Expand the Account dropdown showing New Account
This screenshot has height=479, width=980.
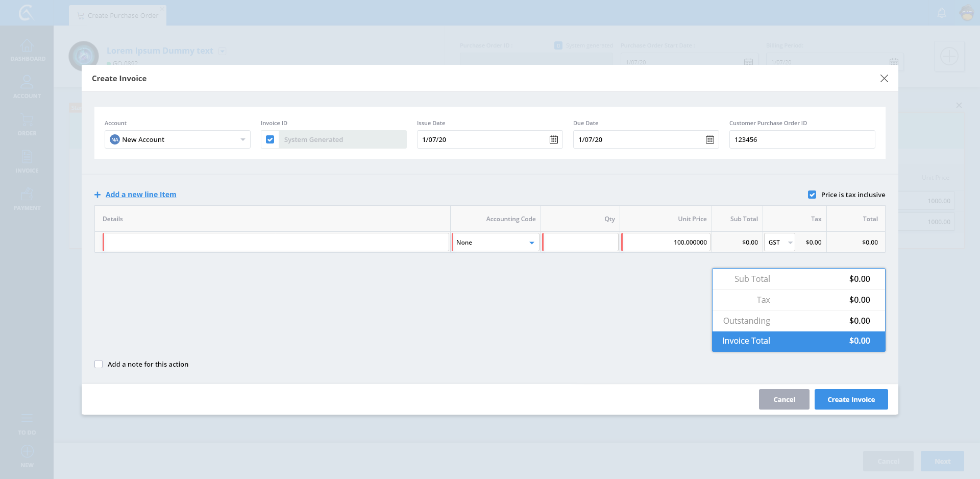pyautogui.click(x=178, y=139)
